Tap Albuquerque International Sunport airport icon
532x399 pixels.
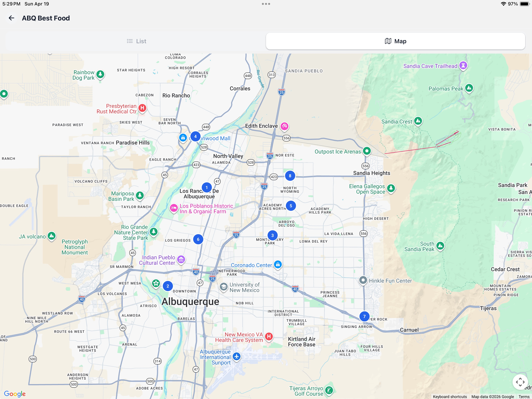click(x=237, y=357)
